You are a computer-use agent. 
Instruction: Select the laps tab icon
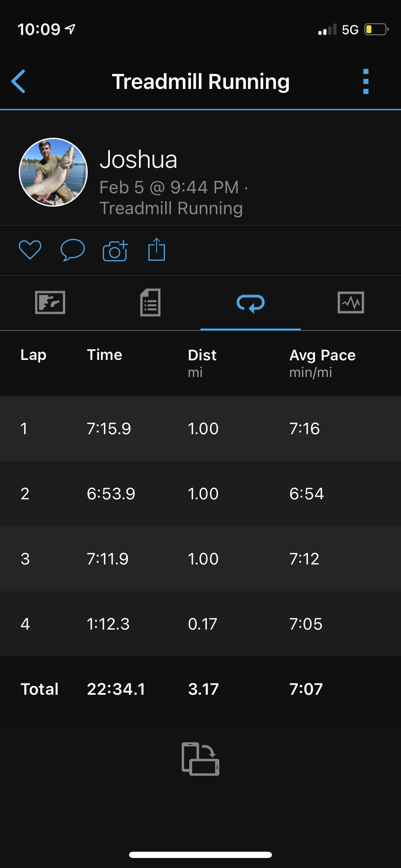251,303
